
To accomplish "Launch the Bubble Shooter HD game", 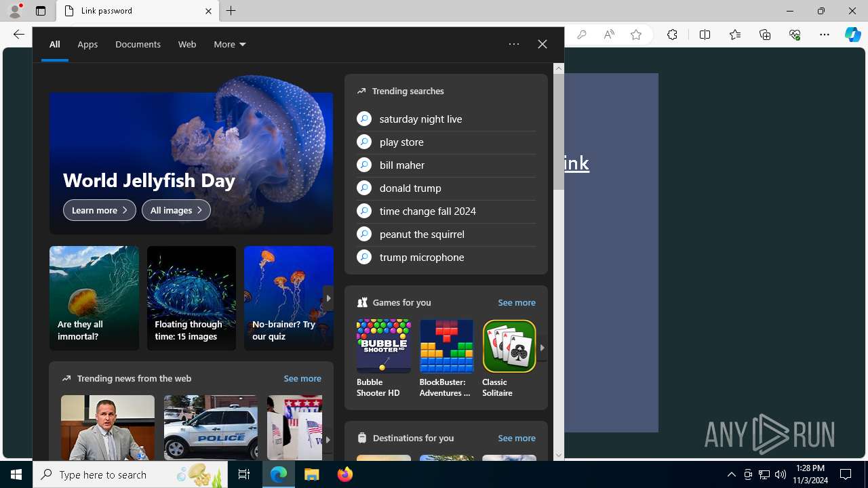I will (383, 359).
